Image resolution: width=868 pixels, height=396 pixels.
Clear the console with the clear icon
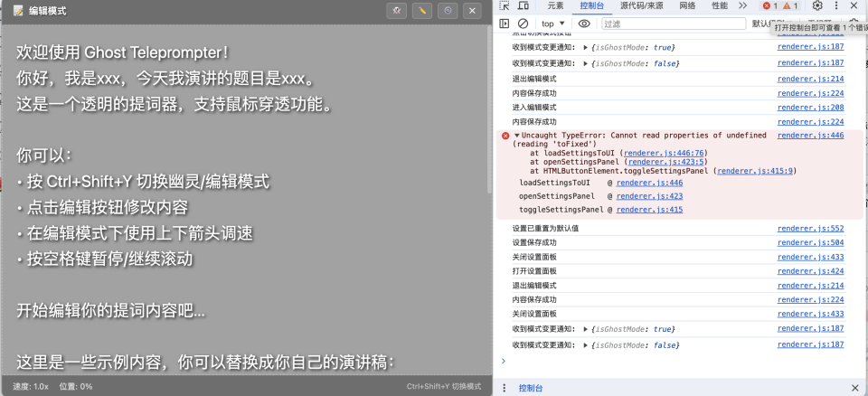click(x=523, y=24)
